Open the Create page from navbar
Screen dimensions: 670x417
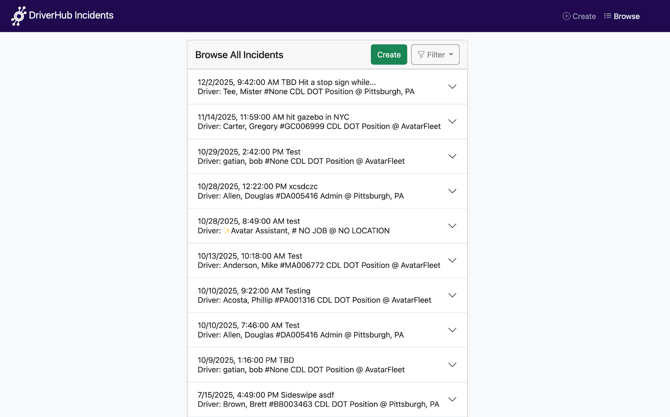(x=579, y=16)
